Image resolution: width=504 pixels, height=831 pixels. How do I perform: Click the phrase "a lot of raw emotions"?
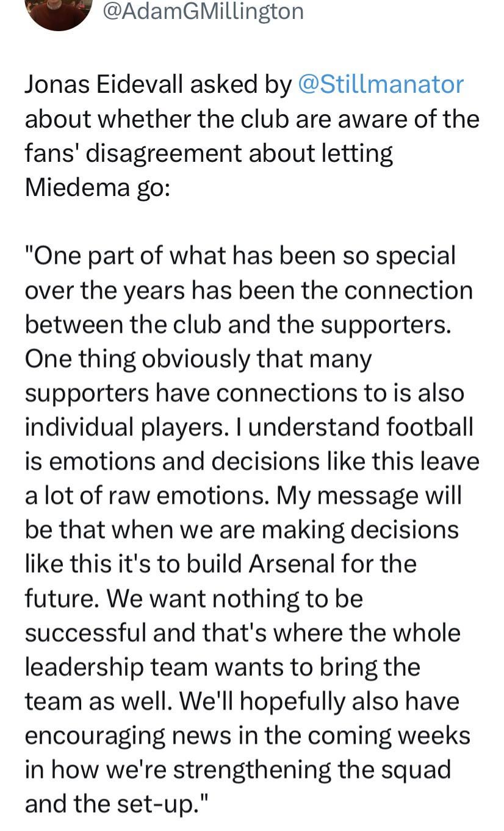point(145,496)
